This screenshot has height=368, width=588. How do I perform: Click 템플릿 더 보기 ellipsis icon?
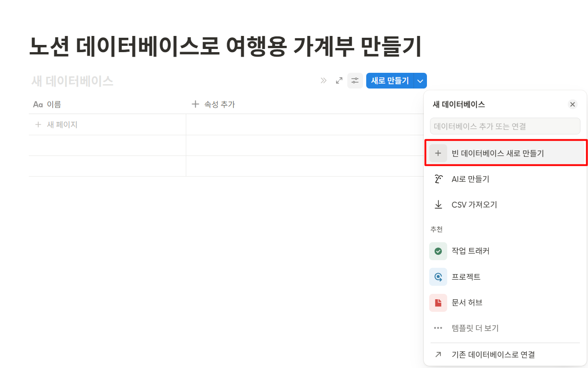(x=438, y=328)
